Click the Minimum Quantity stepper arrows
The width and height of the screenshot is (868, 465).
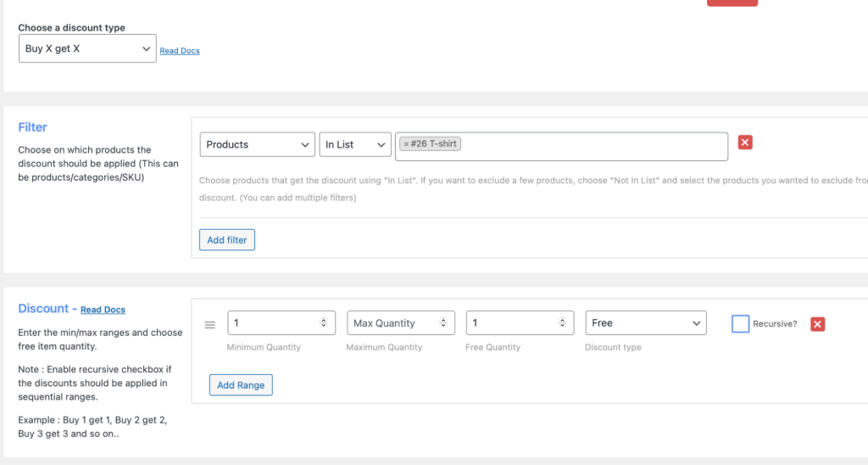pos(323,322)
